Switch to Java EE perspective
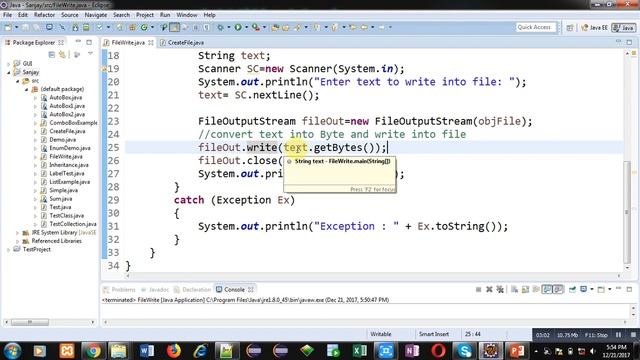This screenshot has width=640, height=360. pyautogui.click(x=594, y=28)
